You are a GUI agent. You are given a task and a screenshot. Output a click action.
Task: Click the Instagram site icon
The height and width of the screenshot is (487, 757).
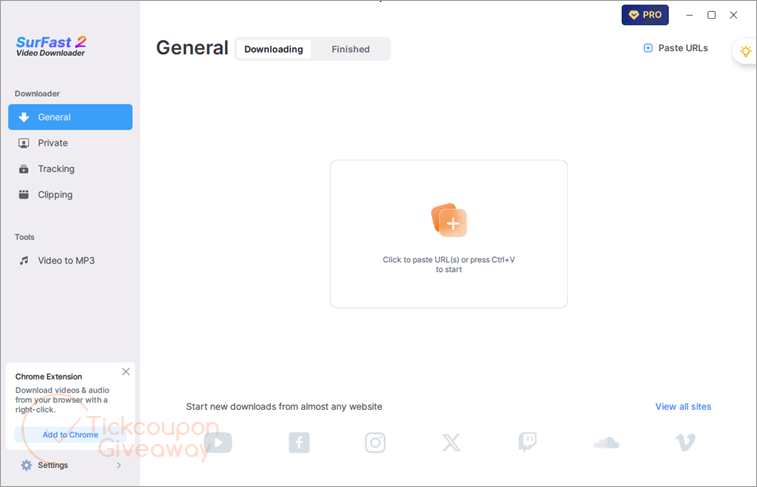coord(375,443)
